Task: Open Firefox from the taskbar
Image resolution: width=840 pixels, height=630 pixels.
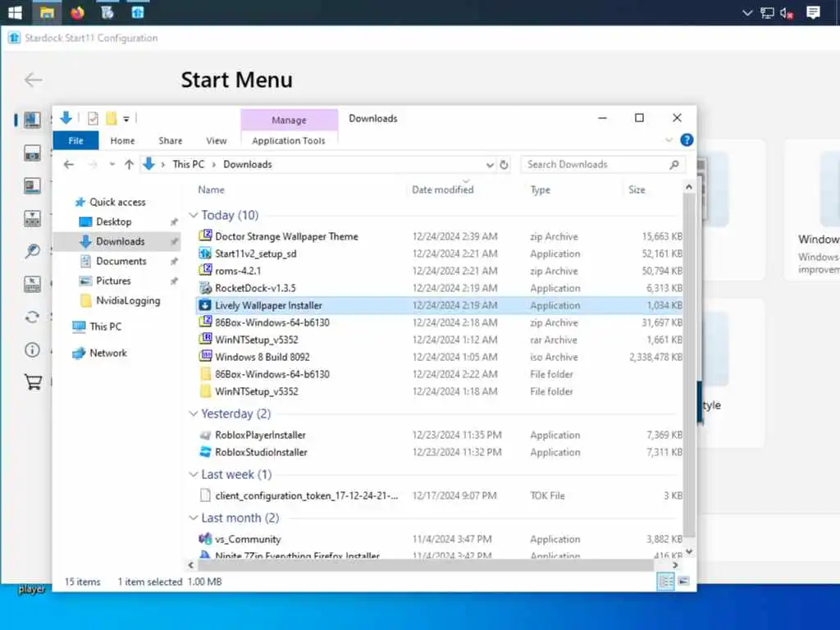Action: [x=77, y=12]
